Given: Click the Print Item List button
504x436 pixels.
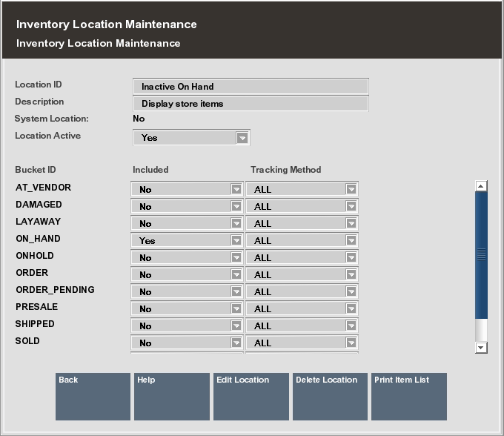Looking at the screenshot, I should 409,397.
